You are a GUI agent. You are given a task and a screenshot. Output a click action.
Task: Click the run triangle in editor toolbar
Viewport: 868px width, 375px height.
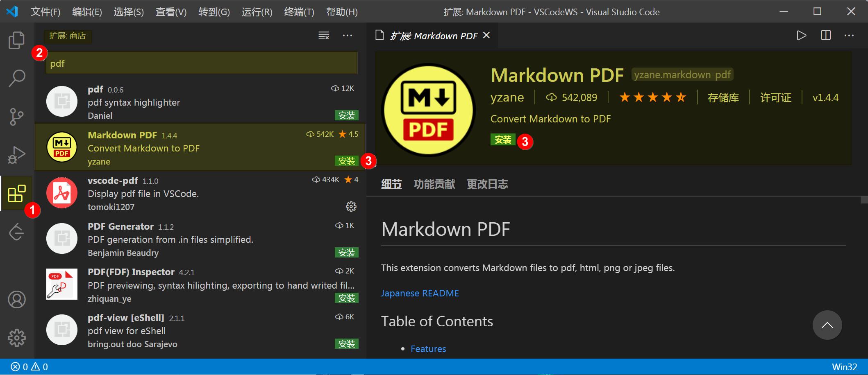coord(802,36)
